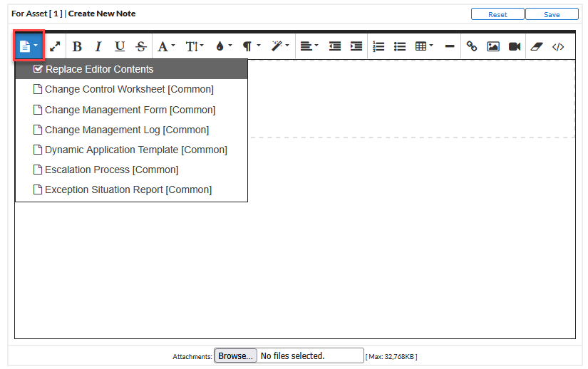Click the Save button
588x369 pixels.
pos(552,14)
